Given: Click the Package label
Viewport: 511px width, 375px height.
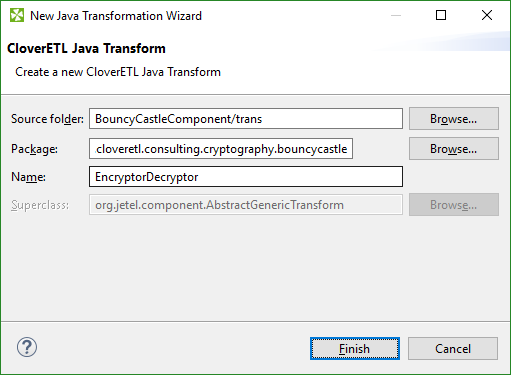Looking at the screenshot, I should point(34,149).
